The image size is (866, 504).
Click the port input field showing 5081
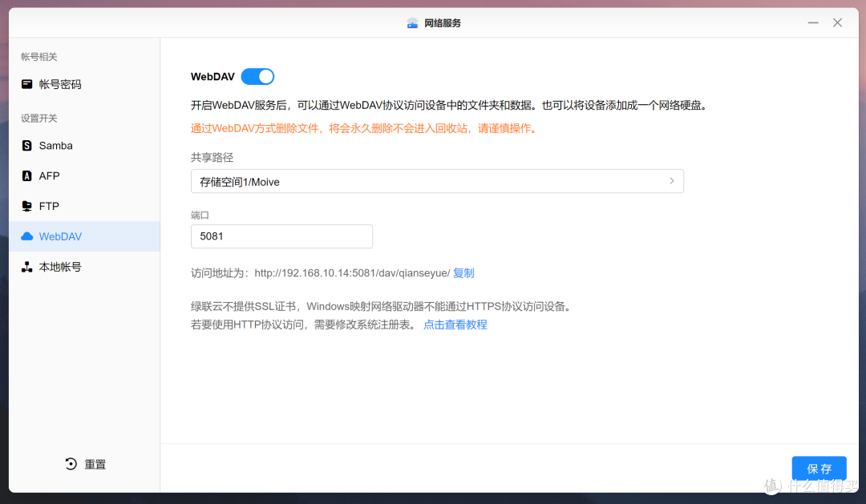(281, 236)
